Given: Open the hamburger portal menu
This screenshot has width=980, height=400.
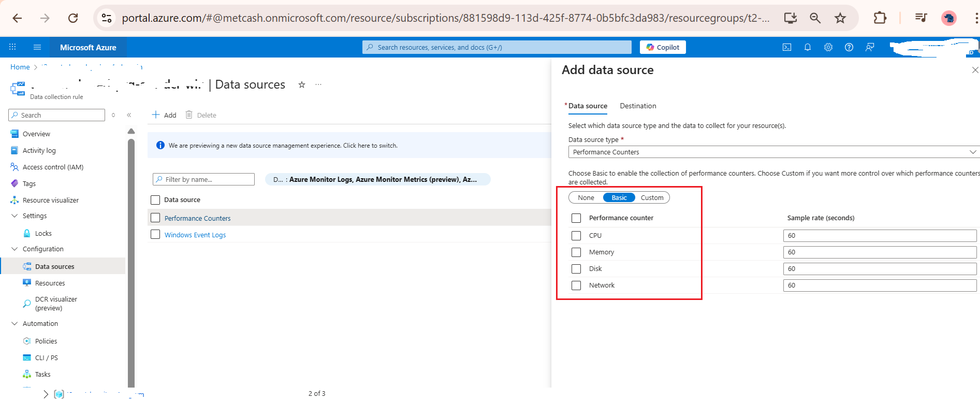Looking at the screenshot, I should pyautogui.click(x=37, y=47).
